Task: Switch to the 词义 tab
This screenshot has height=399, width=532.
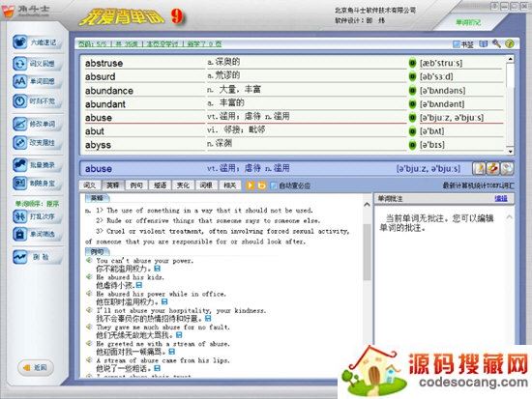Action: pyautogui.click(x=90, y=185)
